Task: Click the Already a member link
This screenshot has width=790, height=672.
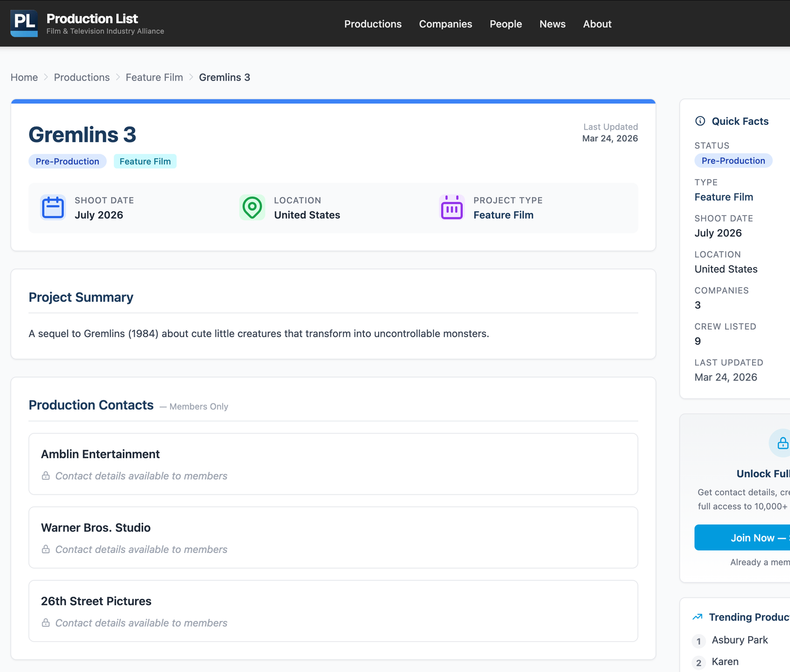Action: click(760, 562)
